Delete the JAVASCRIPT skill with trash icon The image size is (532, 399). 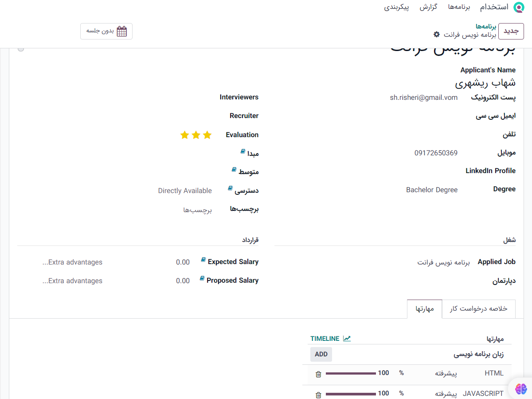pos(318,395)
